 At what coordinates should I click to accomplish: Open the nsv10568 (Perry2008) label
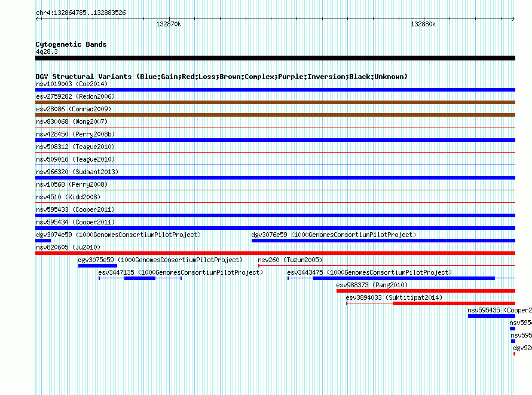click(x=72, y=184)
